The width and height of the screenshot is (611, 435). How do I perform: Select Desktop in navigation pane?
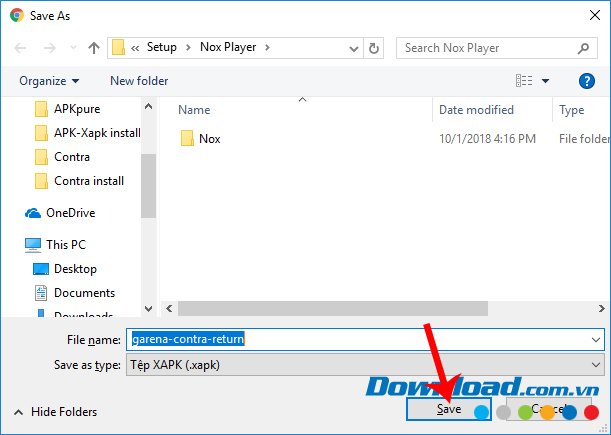[75, 269]
